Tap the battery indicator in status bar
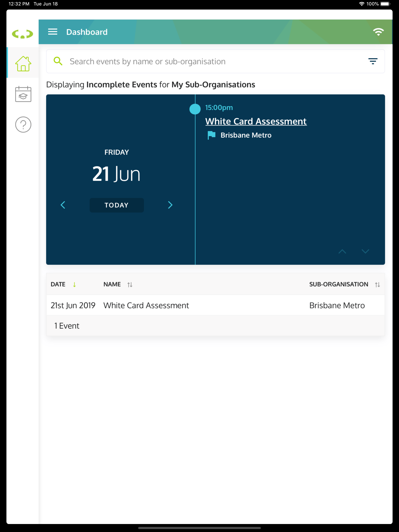 pos(385,4)
